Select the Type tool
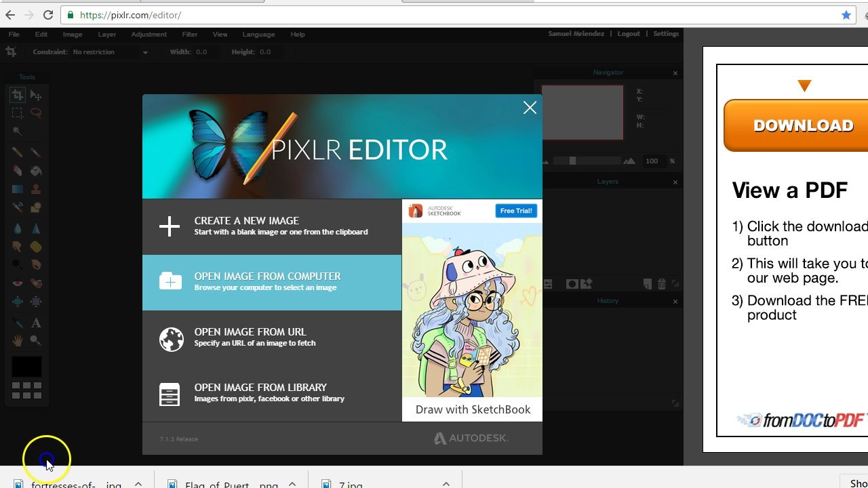 point(36,323)
